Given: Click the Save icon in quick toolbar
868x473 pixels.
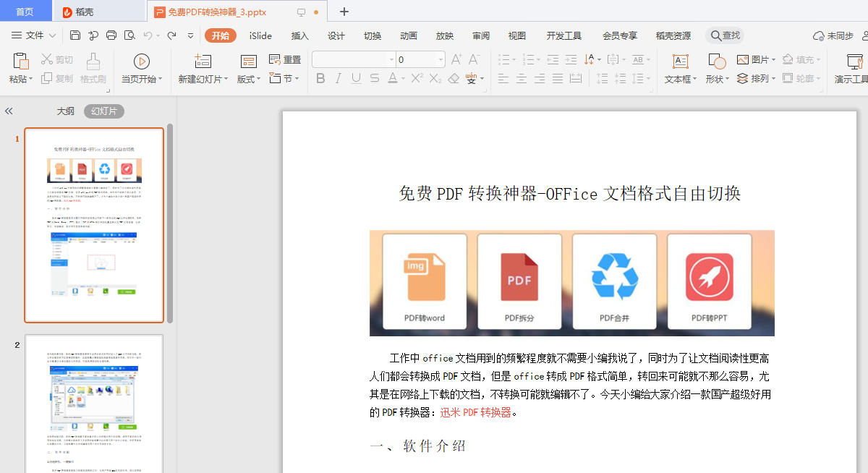Looking at the screenshot, I should coord(75,35).
